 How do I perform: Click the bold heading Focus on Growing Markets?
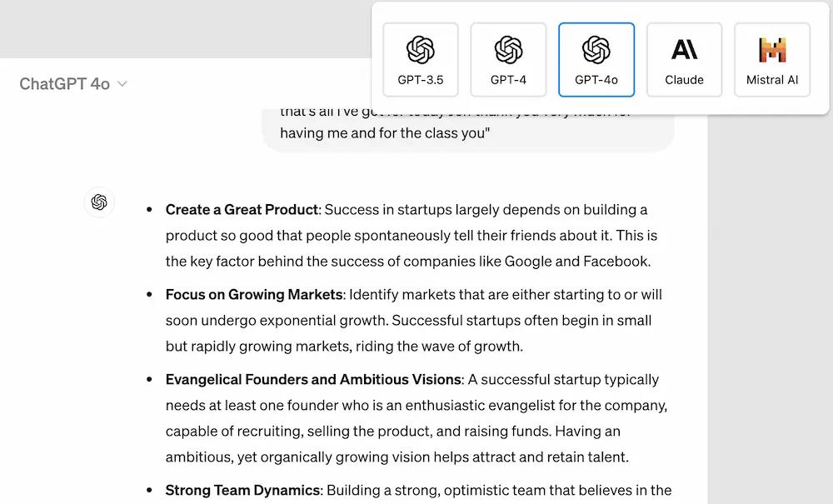[254, 295]
